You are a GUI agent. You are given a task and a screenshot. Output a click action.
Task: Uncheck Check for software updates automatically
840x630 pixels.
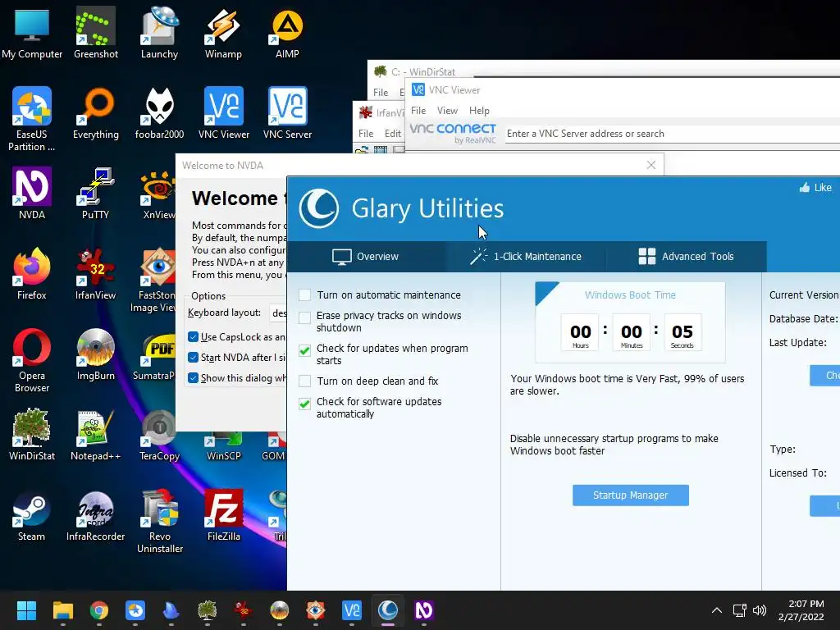(x=305, y=404)
